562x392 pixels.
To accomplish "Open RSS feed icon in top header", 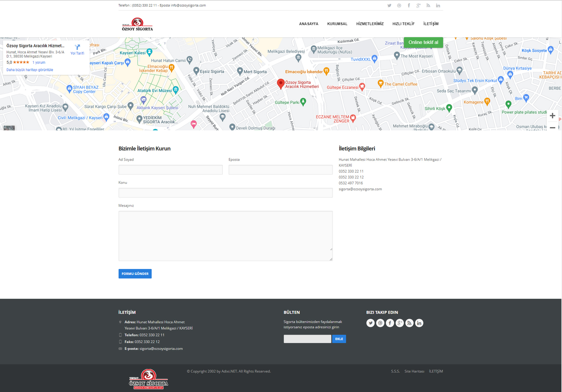I will tap(428, 6).
